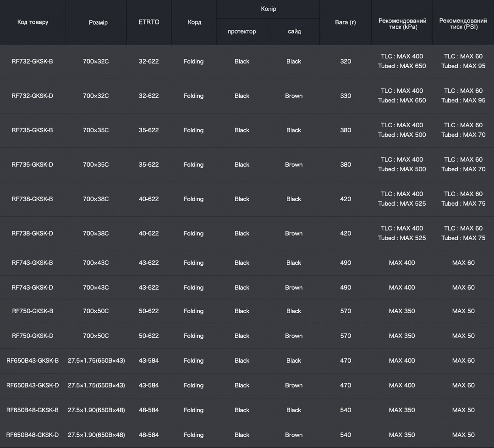Viewport: 494px width, 448px height.
Task: Click weight value 330 in RF732-GKSK-D row
Action: 346,96
